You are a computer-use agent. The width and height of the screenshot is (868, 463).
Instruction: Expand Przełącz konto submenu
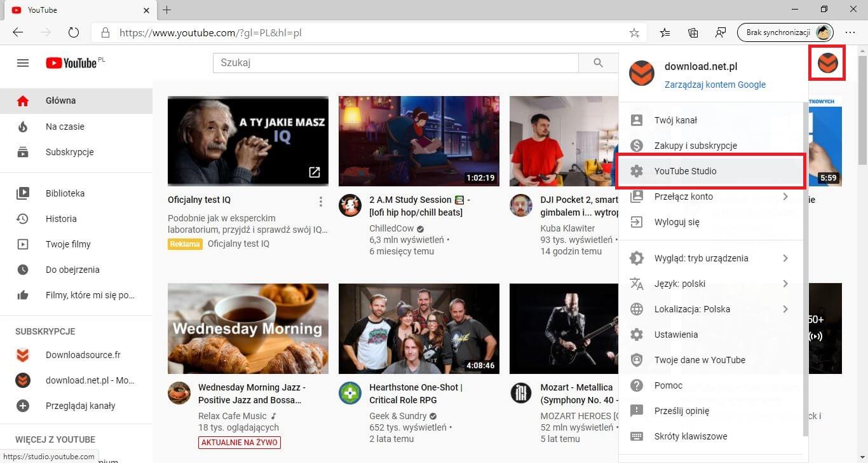785,197
